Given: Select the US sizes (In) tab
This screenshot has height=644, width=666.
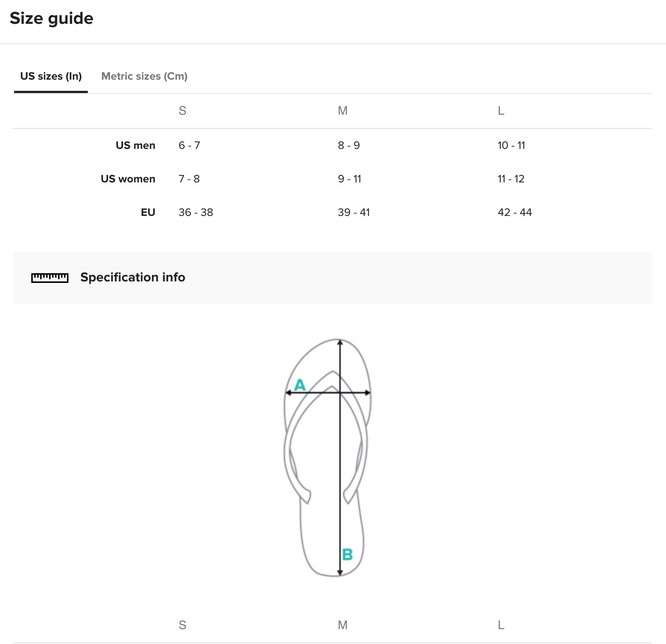Looking at the screenshot, I should (x=51, y=76).
